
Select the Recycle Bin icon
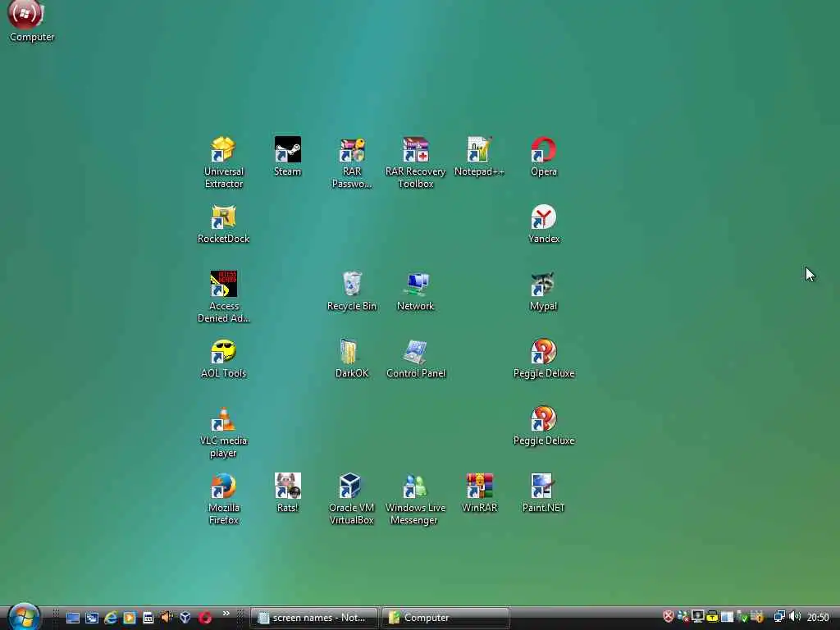351,291
